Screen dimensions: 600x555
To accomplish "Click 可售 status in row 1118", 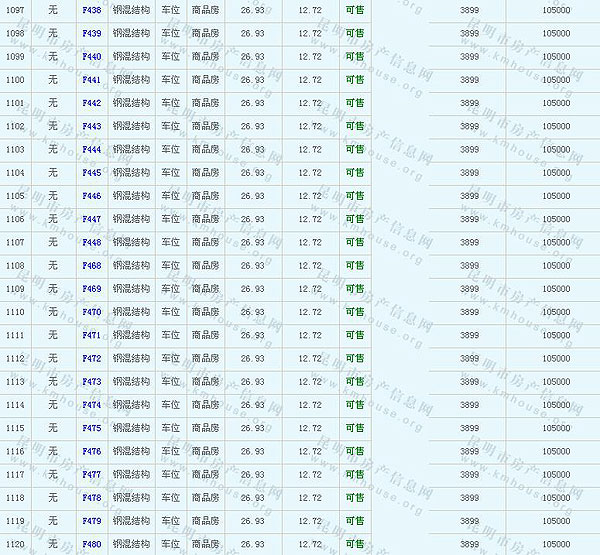I will coord(354,498).
